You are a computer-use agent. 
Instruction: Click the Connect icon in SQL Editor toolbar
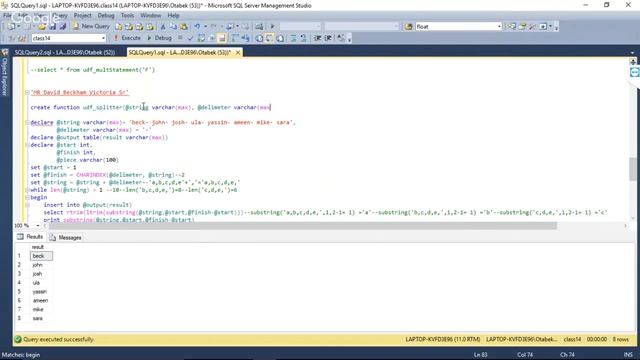click(11, 38)
